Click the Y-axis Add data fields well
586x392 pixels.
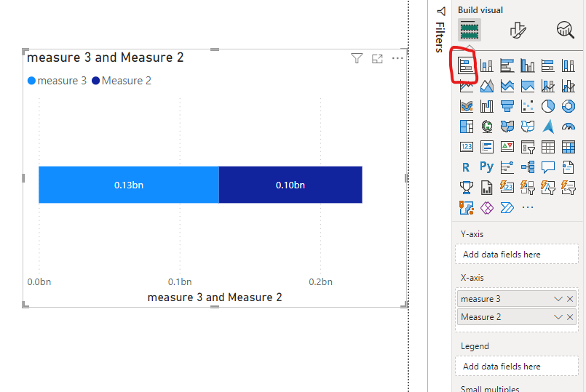(x=517, y=255)
